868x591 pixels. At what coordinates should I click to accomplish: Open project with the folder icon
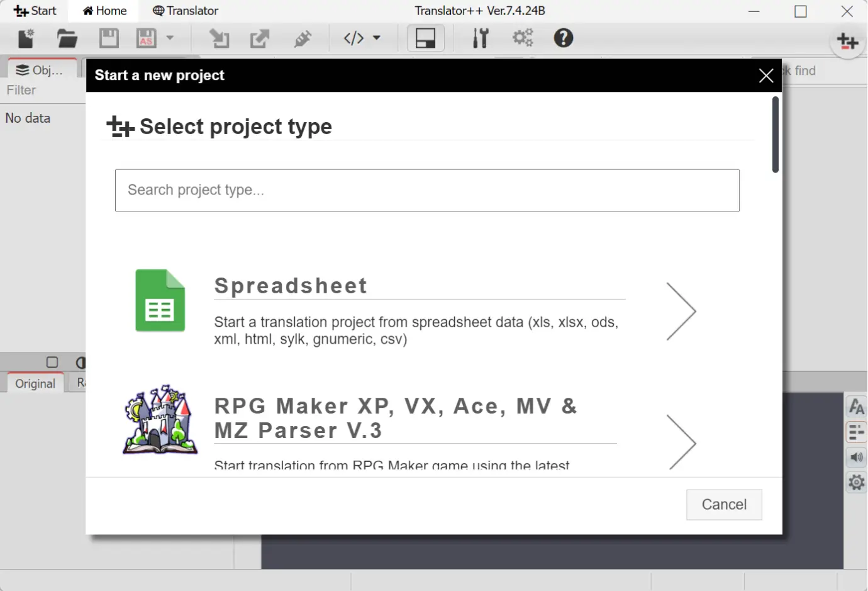pos(67,39)
